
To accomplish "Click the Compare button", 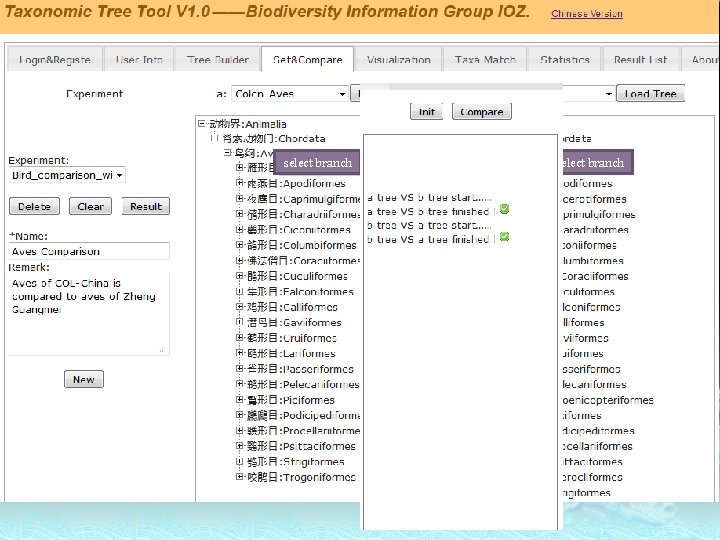I will 482,112.
